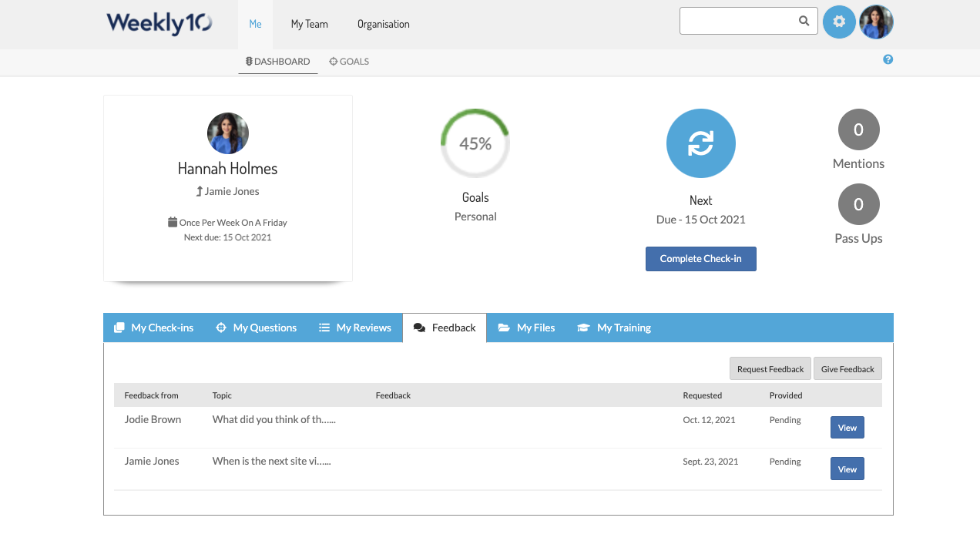Viewport: 980px width, 541px height.
Task: Click into the search input field
Action: pyautogui.click(x=736, y=22)
